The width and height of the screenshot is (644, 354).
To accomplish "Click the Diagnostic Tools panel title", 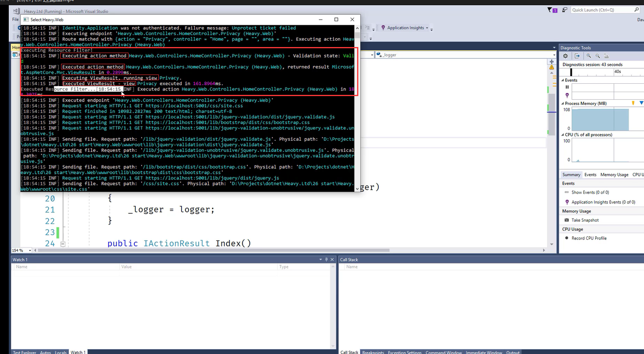I will click(575, 47).
